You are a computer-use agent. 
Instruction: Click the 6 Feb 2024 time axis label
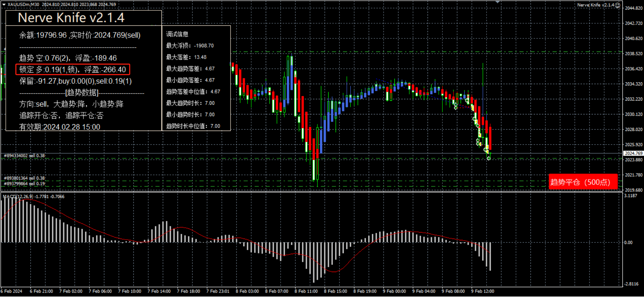click(x=12, y=291)
